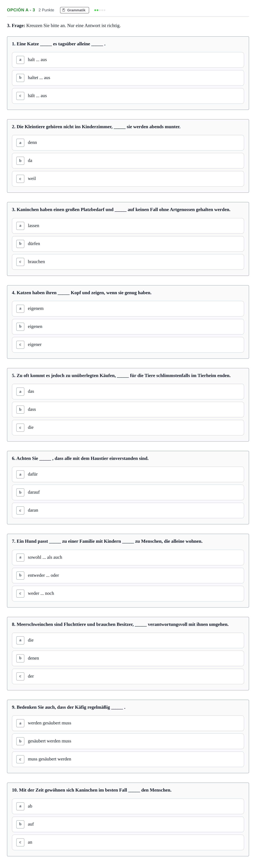The image size is (256, 868).
Task: Select 'denen' in question 8
Action: pos(128,658)
